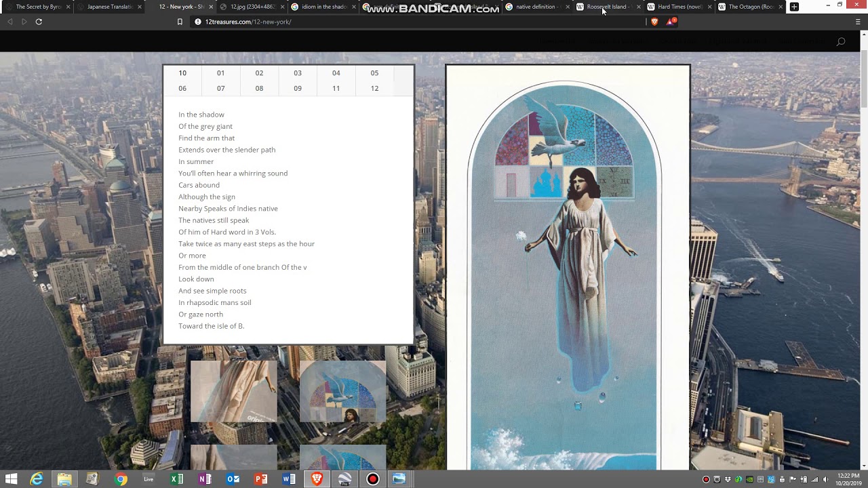Open the robed-figure detail thumbnail

click(x=233, y=391)
